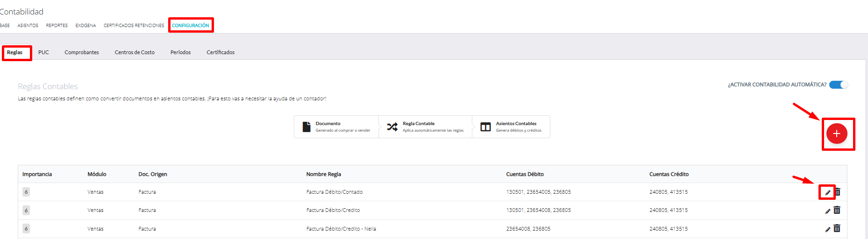Switch to the Comprobantes tab
Viewport: 868px width, 239px height.
[82, 52]
